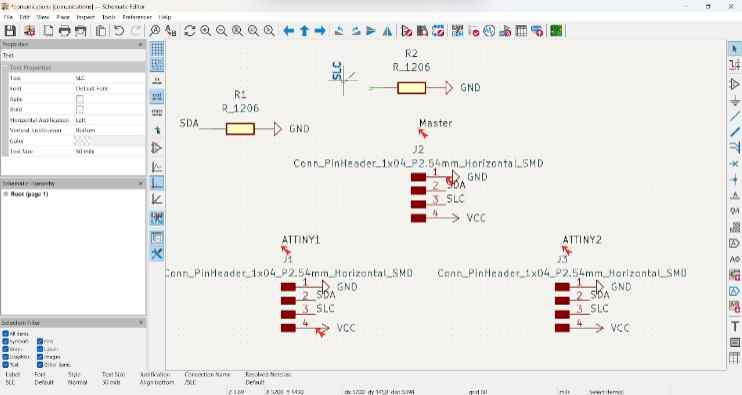The width and height of the screenshot is (742, 395).
Task: Open the Inspect menu
Action: 86,17
